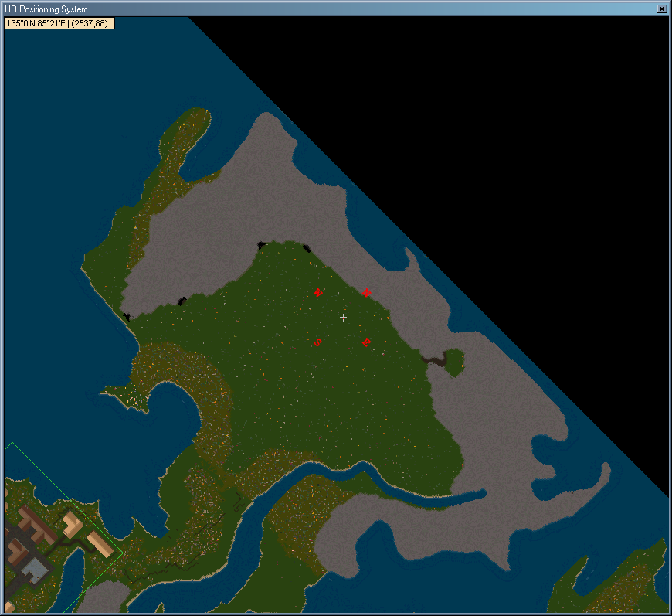Click the L-shaped tan-roofed building
Image resolution: width=672 pixels, height=616 pixels.
72,526
